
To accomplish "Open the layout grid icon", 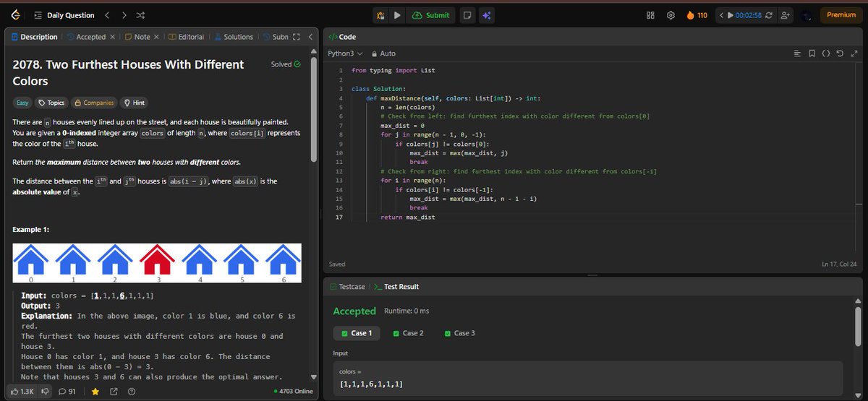I will [x=650, y=15].
